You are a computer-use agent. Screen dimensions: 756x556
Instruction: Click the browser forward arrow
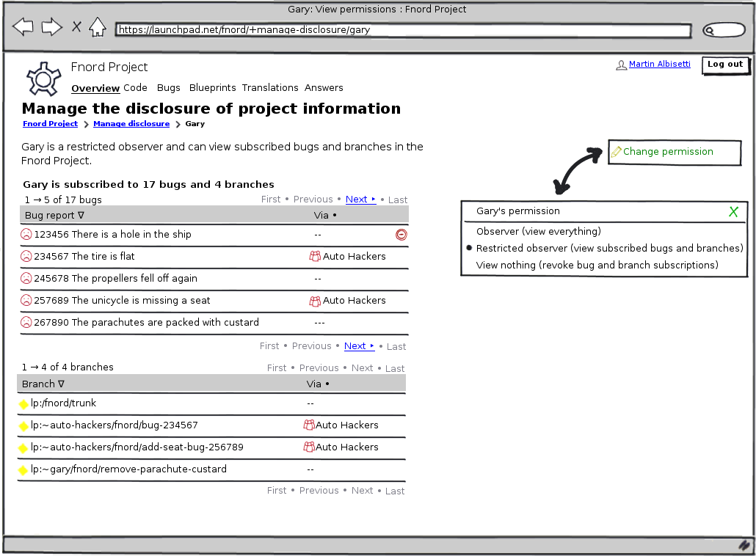(51, 28)
